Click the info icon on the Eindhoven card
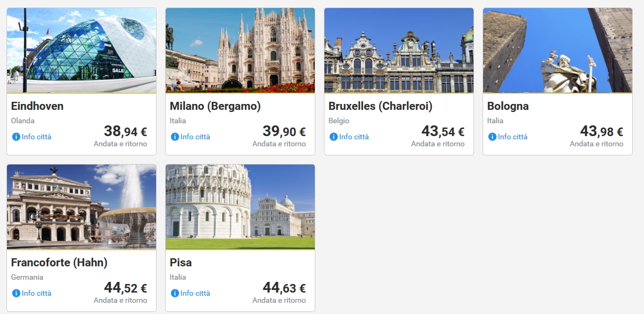644x314 pixels. coord(16,137)
